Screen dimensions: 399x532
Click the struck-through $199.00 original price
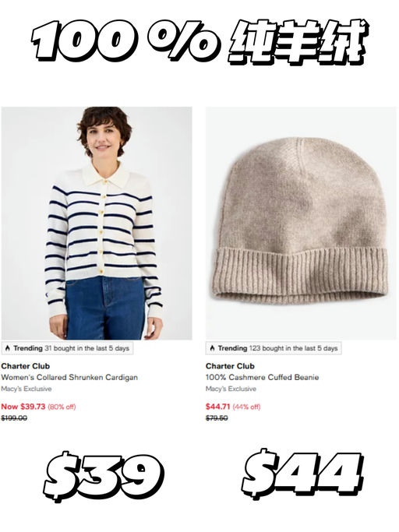[14, 418]
